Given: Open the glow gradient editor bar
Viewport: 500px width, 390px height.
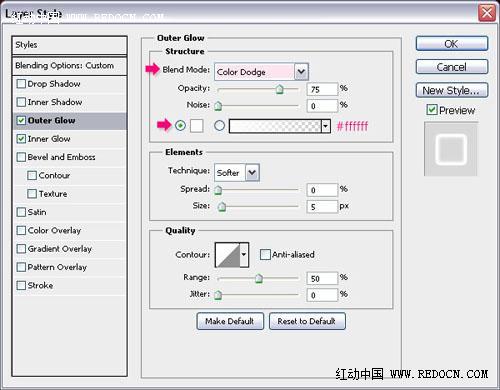Looking at the screenshot, I should 275,126.
